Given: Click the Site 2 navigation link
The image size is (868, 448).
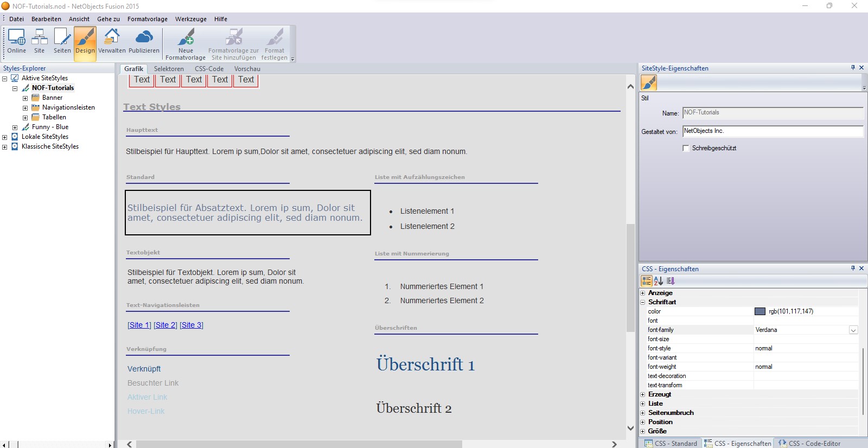Looking at the screenshot, I should [x=165, y=325].
